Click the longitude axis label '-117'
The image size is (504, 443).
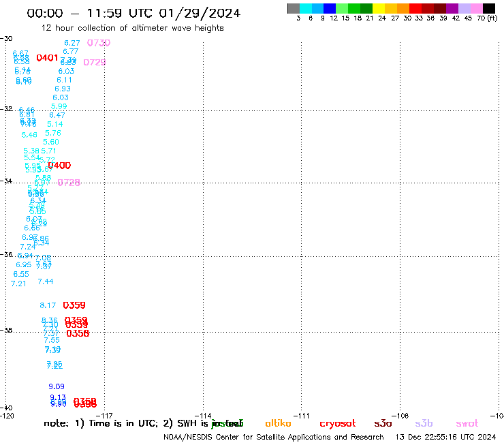tap(104, 416)
